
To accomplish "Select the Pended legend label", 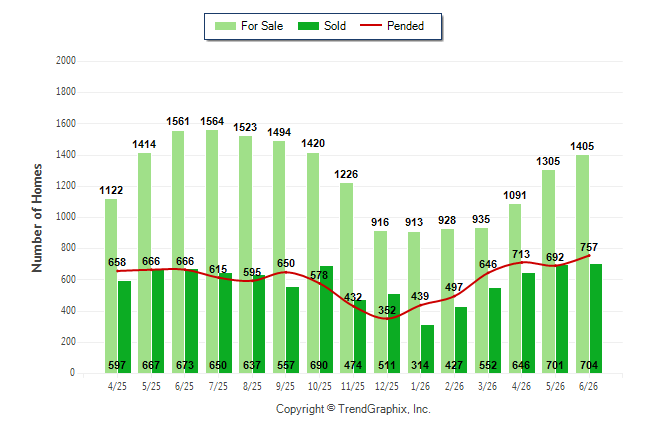I will tap(405, 26).
